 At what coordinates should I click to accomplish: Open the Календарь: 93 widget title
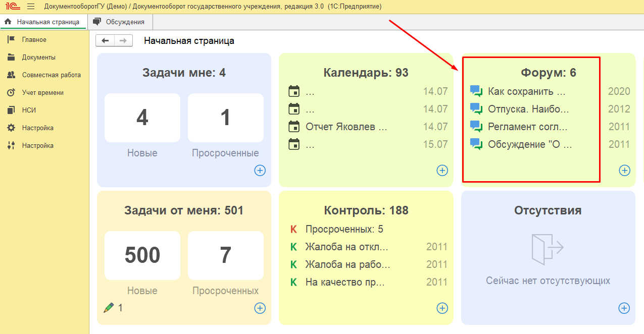pos(366,73)
